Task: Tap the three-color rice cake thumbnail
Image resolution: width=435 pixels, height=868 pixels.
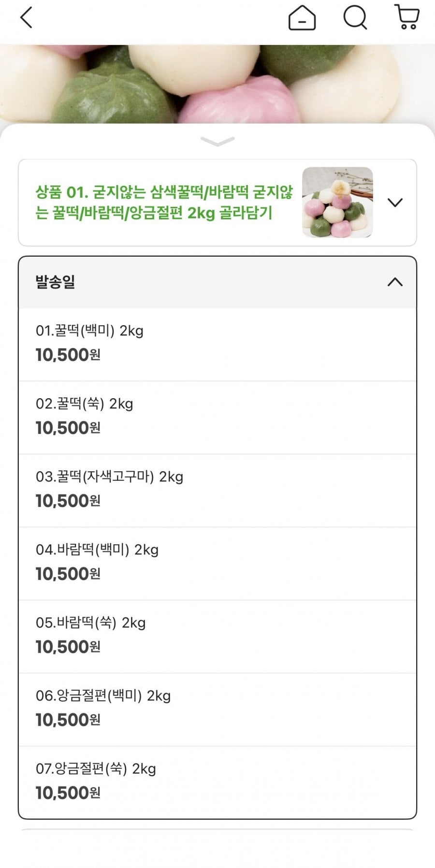Action: (x=337, y=203)
